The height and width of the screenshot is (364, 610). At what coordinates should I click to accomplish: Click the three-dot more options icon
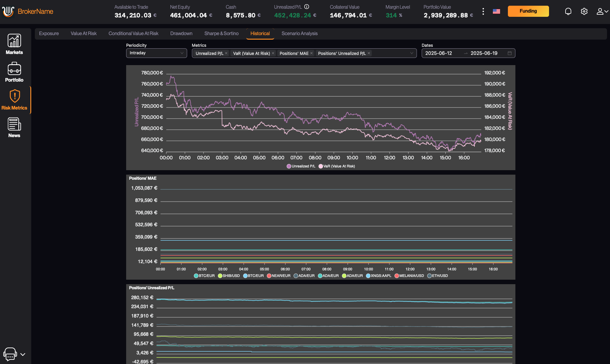[x=483, y=11]
